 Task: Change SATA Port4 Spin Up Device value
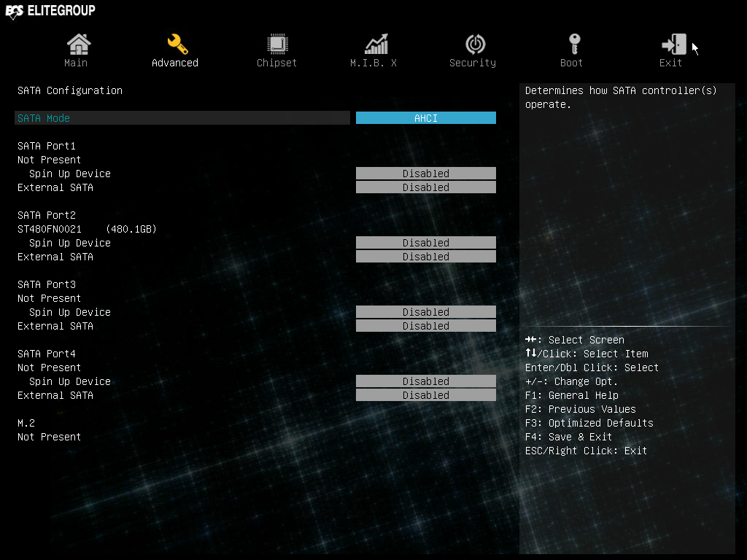pyautogui.click(x=426, y=381)
